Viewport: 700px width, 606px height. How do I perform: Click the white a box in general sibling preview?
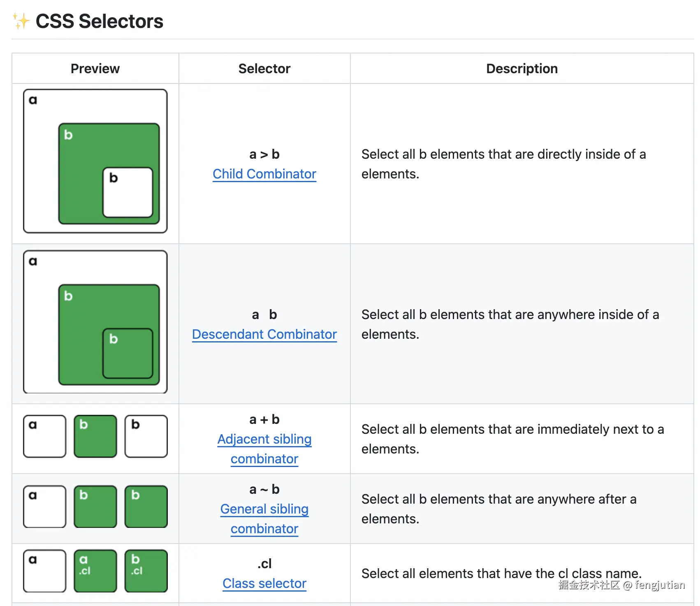click(x=45, y=507)
